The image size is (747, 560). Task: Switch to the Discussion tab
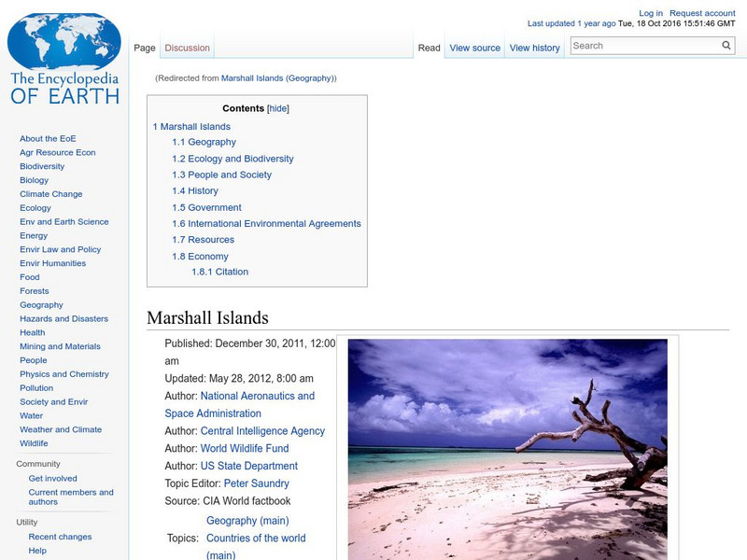click(x=187, y=47)
